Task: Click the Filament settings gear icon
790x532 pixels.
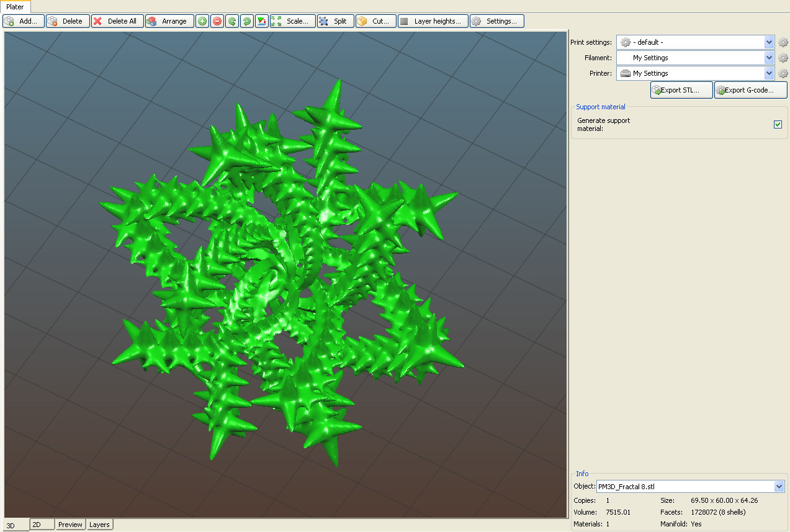Action: [783, 58]
